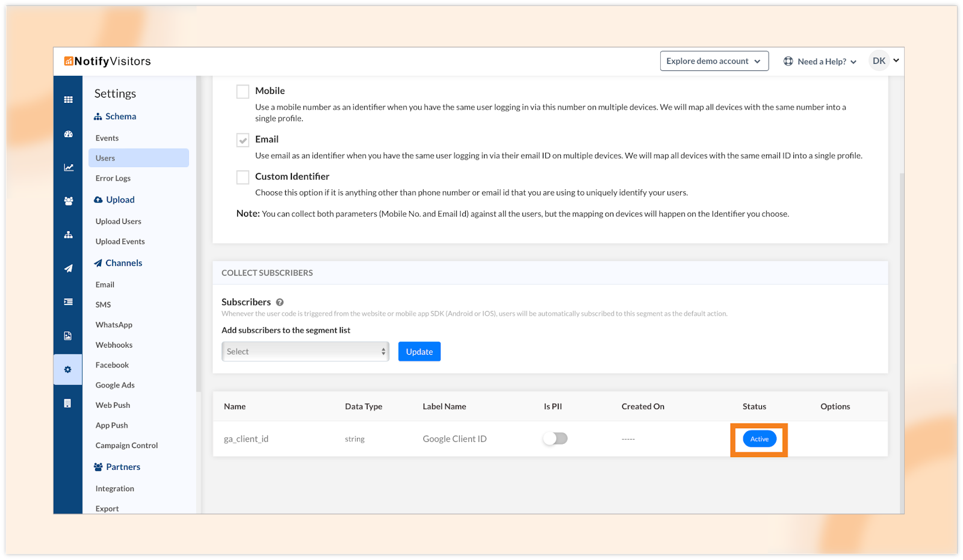The height and width of the screenshot is (560, 963).
Task: Open the Google Ads channel settings
Action: [115, 385]
